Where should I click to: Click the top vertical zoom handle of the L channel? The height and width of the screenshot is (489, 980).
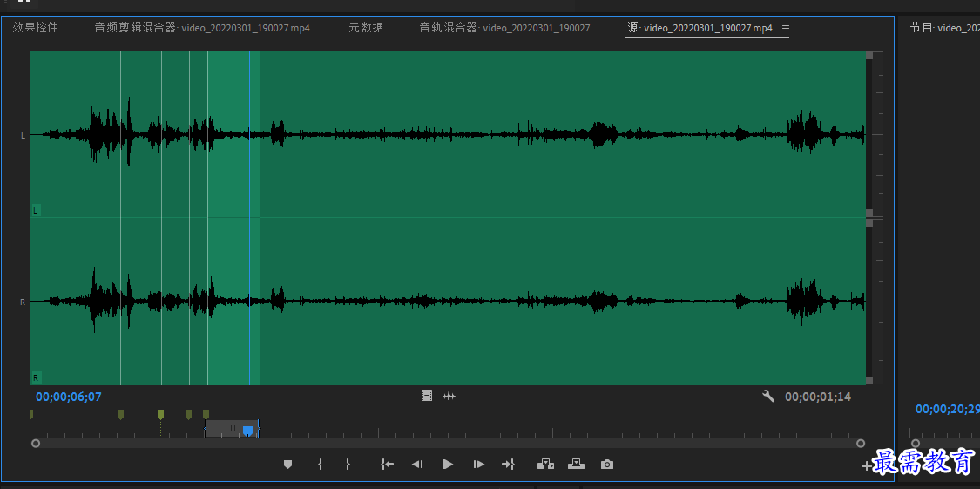tap(868, 56)
